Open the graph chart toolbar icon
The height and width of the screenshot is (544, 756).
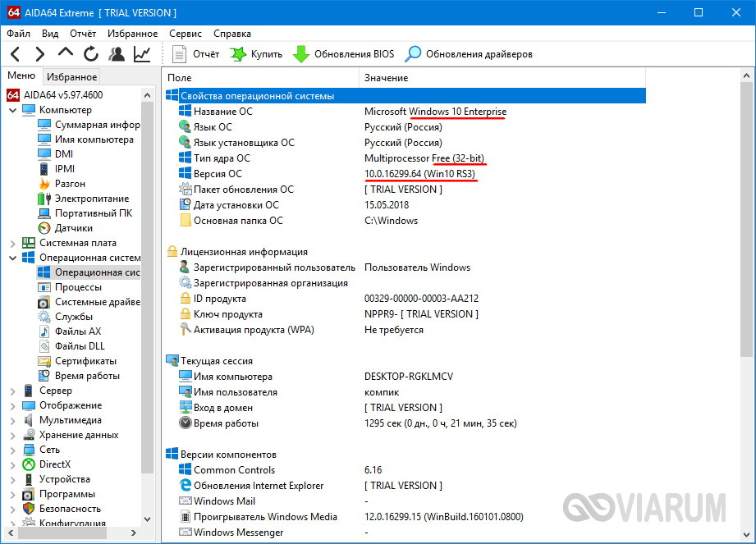(x=142, y=54)
